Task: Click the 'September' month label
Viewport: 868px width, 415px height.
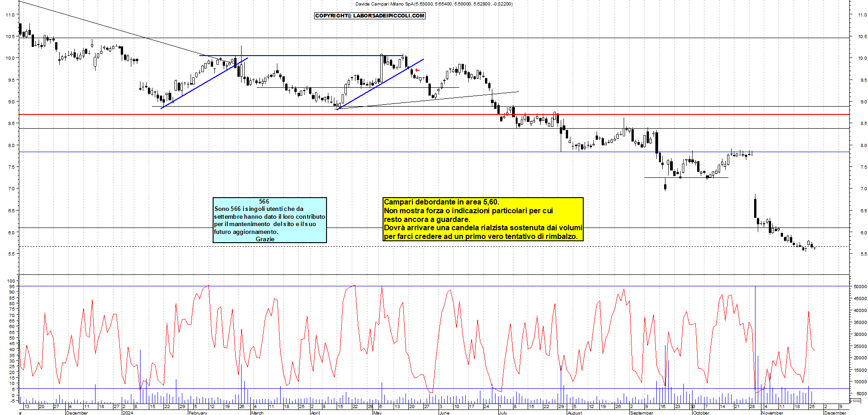Action: click(x=642, y=413)
